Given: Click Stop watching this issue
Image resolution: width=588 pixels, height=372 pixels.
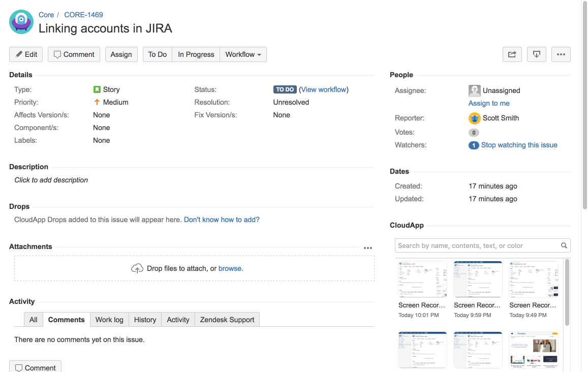Looking at the screenshot, I should [519, 145].
